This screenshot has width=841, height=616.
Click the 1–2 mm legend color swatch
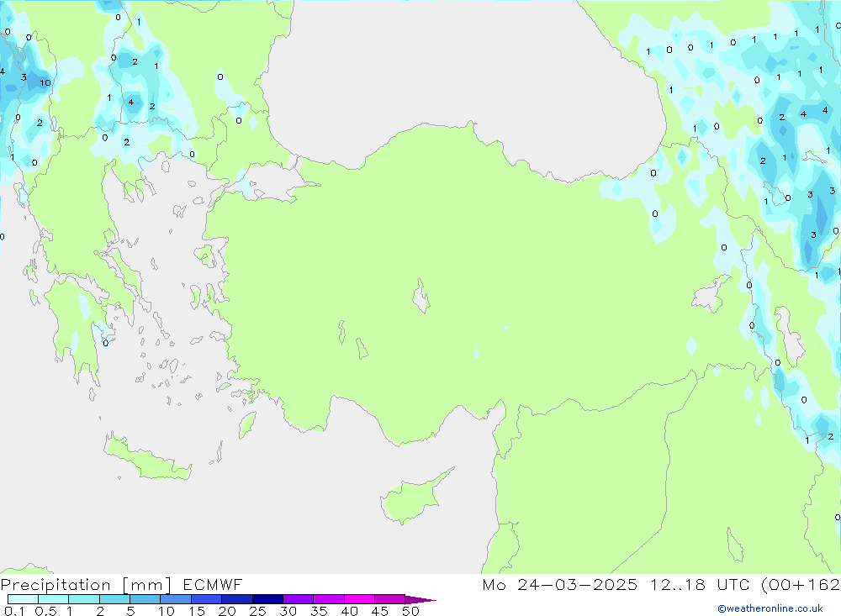[x=84, y=599]
